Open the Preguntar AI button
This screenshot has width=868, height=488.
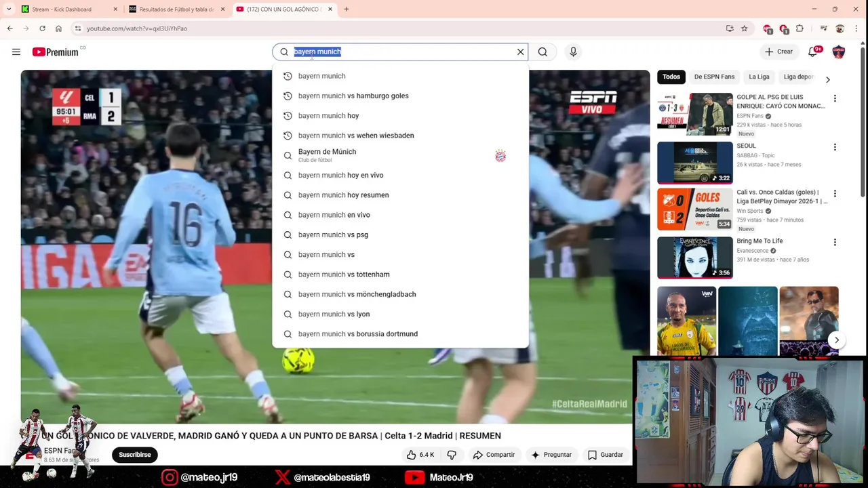pos(551,455)
